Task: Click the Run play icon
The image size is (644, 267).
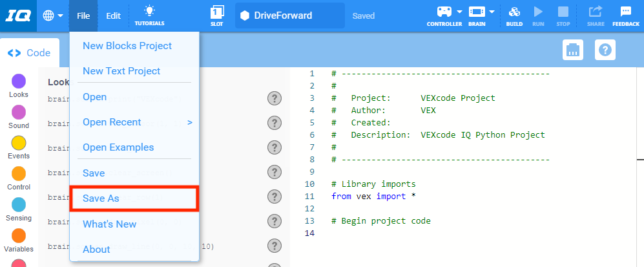Action: click(538, 12)
